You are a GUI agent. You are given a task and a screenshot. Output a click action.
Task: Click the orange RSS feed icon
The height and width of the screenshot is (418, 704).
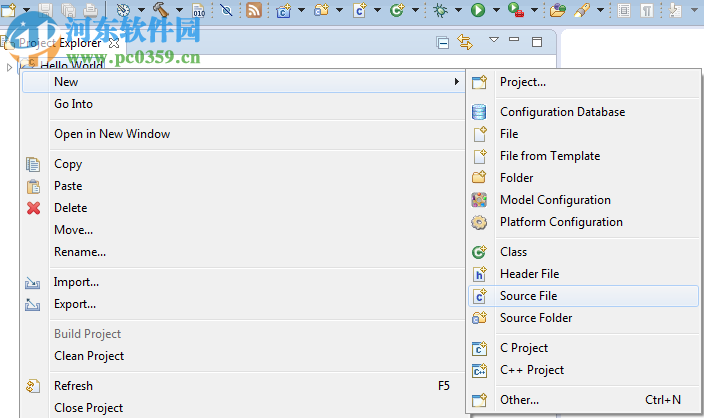pos(254,9)
